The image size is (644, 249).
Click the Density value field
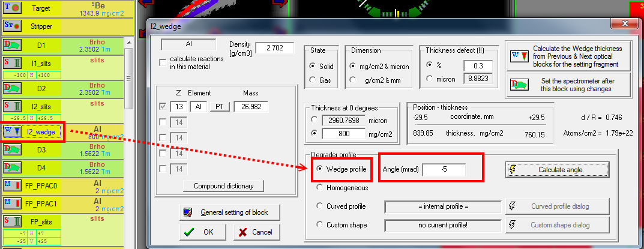pyautogui.click(x=274, y=48)
